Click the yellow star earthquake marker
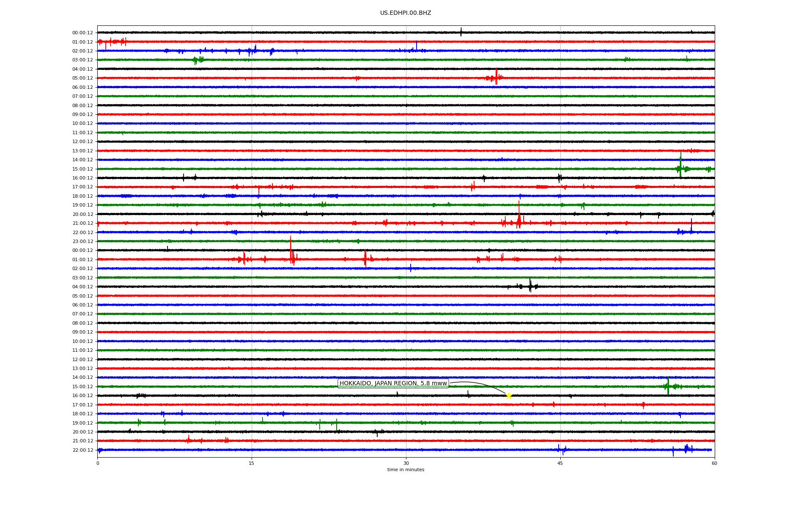Screen dimensions: 812x508 coord(509,395)
